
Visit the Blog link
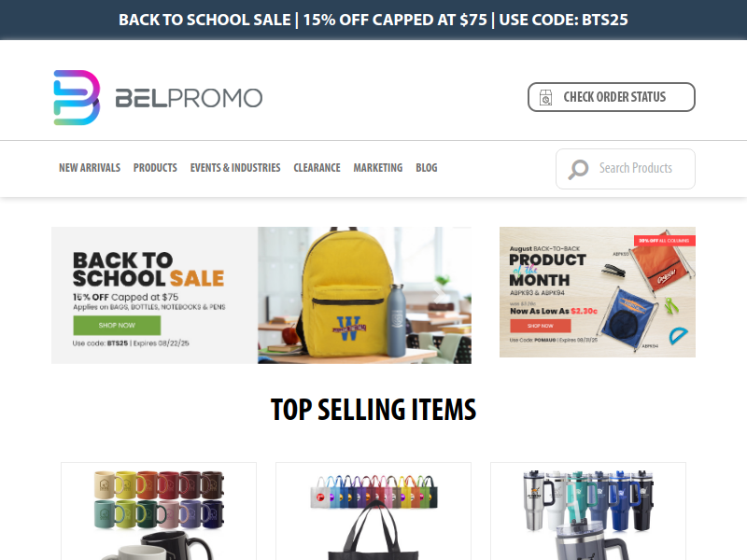427,168
